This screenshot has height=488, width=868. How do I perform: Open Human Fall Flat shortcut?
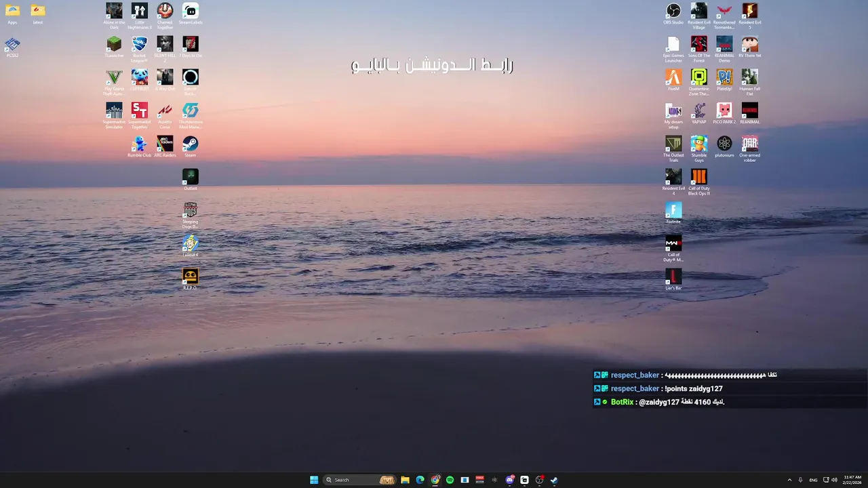coord(750,83)
